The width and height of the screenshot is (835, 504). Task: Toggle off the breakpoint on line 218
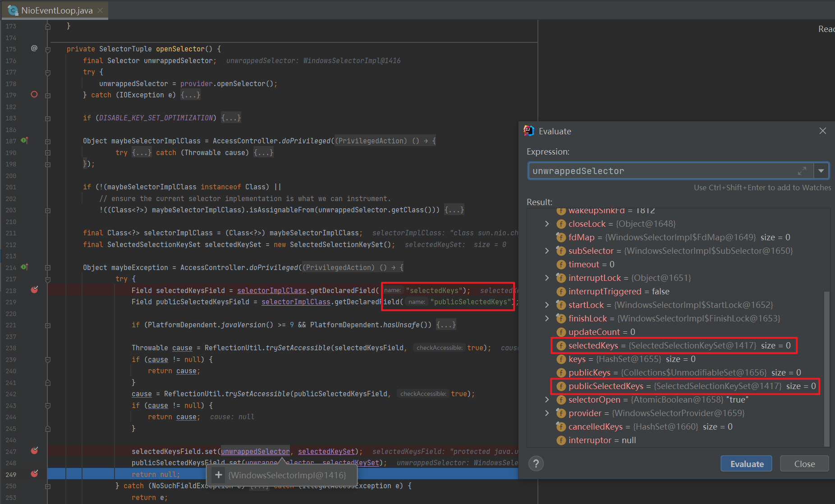[x=34, y=290]
